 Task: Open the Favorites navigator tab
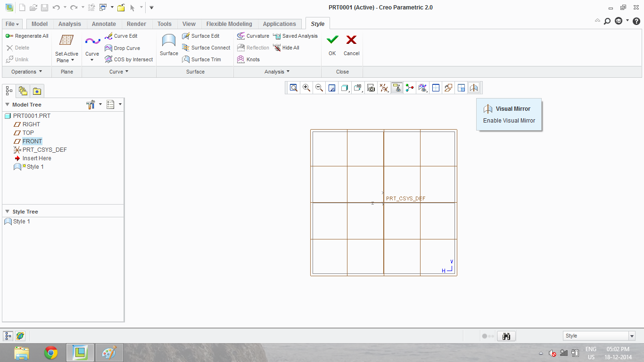(37, 91)
